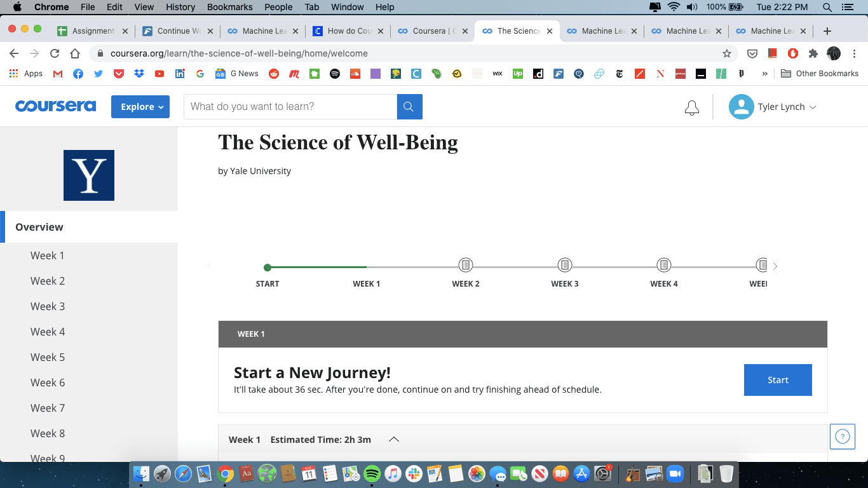Click the timeline right arrow
This screenshot has height=488, width=868.
click(x=775, y=266)
